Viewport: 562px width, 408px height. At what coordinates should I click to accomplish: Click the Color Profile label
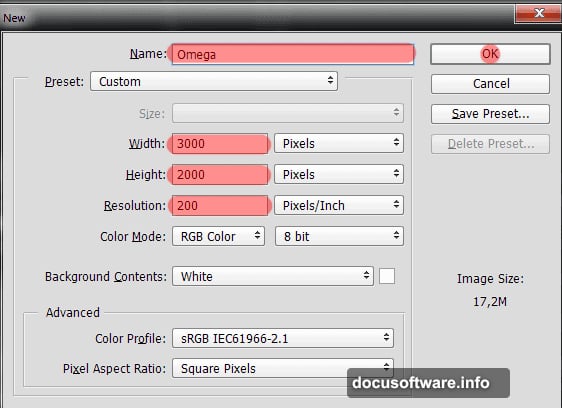(130, 339)
